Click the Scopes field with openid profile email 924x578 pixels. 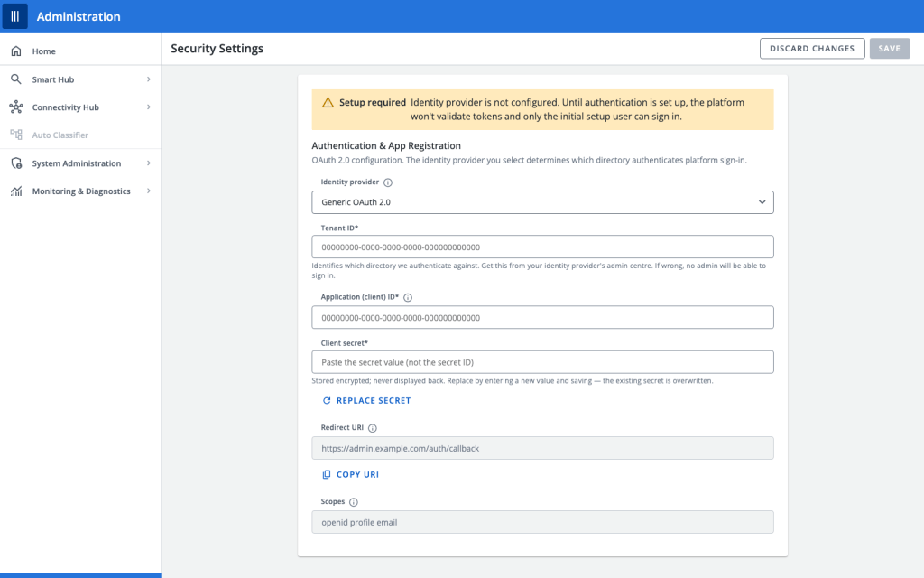pyautogui.click(x=542, y=522)
